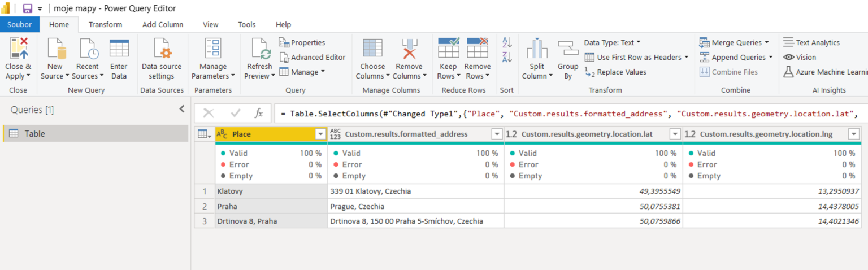The height and width of the screenshot is (270, 868).
Task: Open the Recent Sources icon
Action: [89, 49]
